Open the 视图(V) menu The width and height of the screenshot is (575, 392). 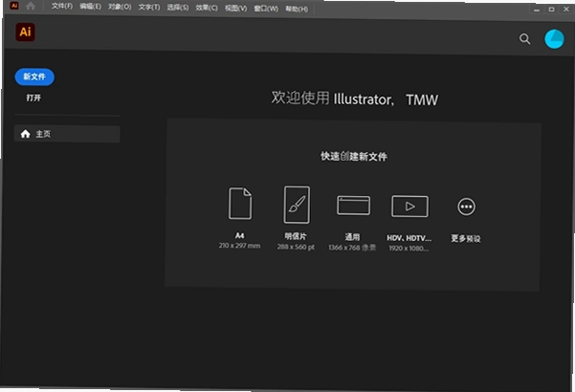pyautogui.click(x=235, y=8)
